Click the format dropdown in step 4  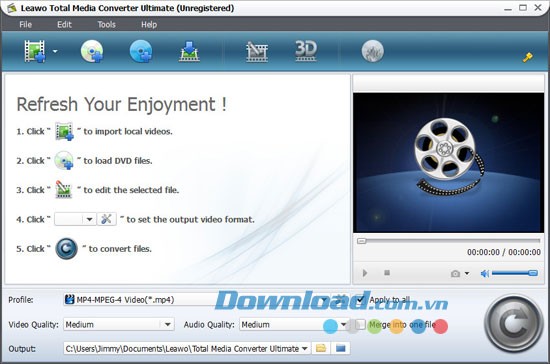click(75, 220)
